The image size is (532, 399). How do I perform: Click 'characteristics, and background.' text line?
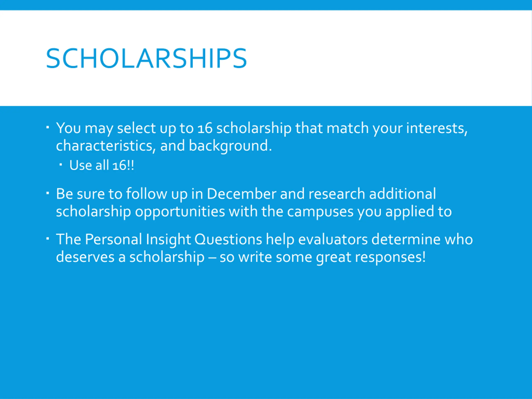[x=164, y=146]
